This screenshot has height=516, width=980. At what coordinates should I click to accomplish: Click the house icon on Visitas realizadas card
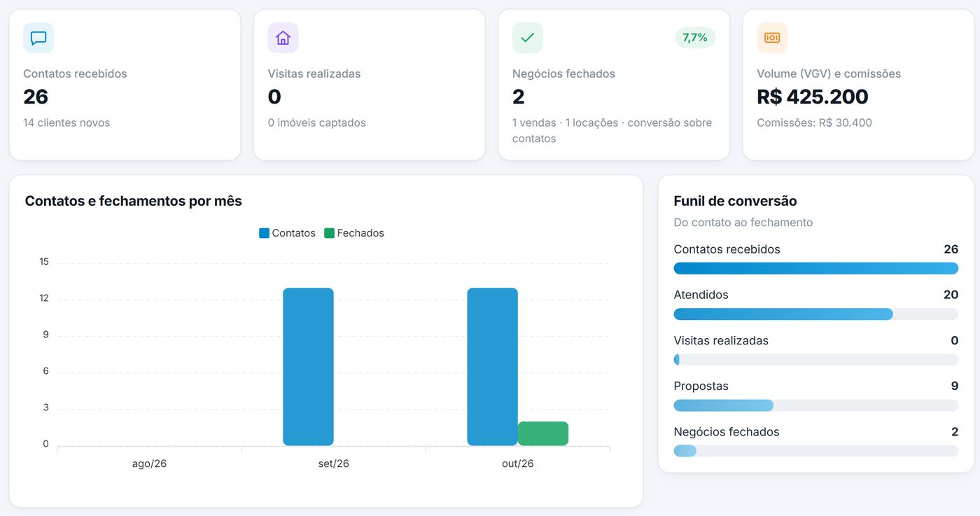point(283,38)
